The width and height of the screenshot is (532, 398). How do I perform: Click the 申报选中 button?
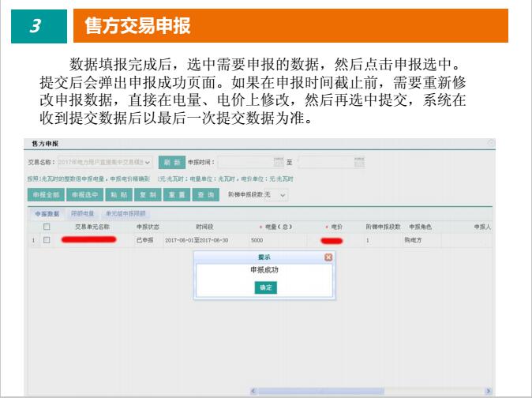point(85,194)
